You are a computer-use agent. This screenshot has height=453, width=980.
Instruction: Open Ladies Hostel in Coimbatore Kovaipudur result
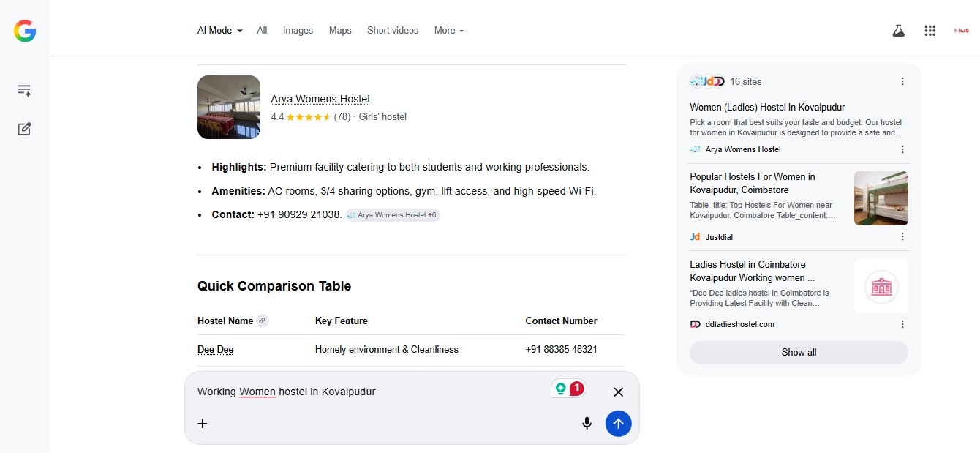pyautogui.click(x=752, y=271)
